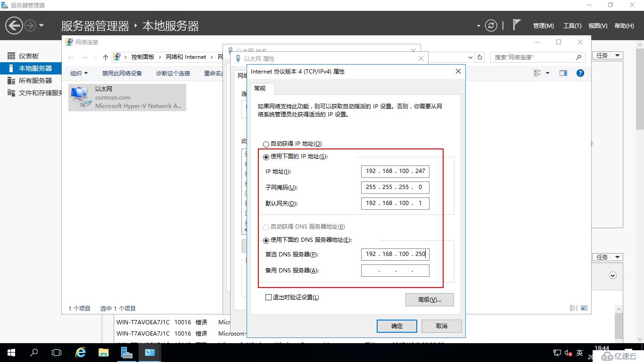Click the forward arrow in Network Connections

point(85,57)
